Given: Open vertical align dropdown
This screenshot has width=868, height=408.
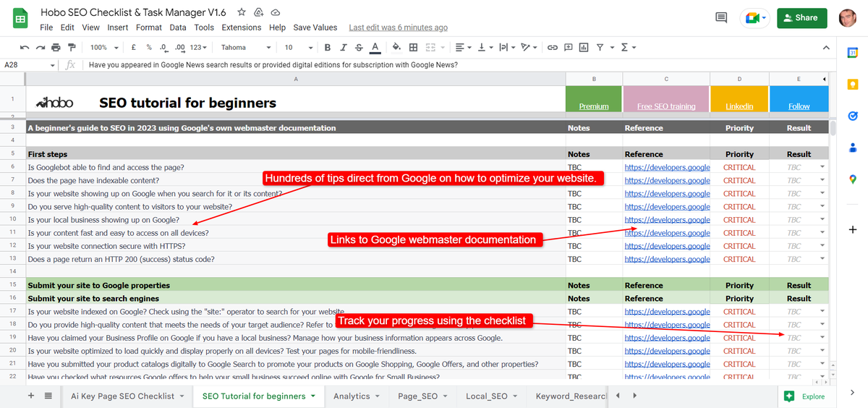Looking at the screenshot, I should pos(484,48).
